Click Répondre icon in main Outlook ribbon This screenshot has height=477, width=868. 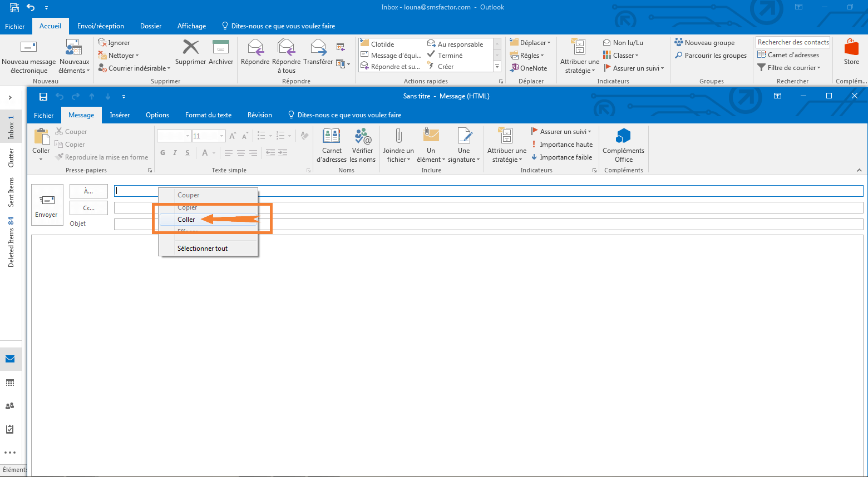coord(255,47)
